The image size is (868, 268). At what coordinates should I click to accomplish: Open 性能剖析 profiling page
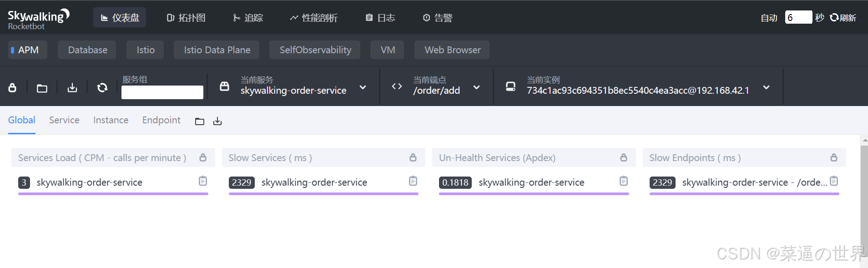(314, 18)
